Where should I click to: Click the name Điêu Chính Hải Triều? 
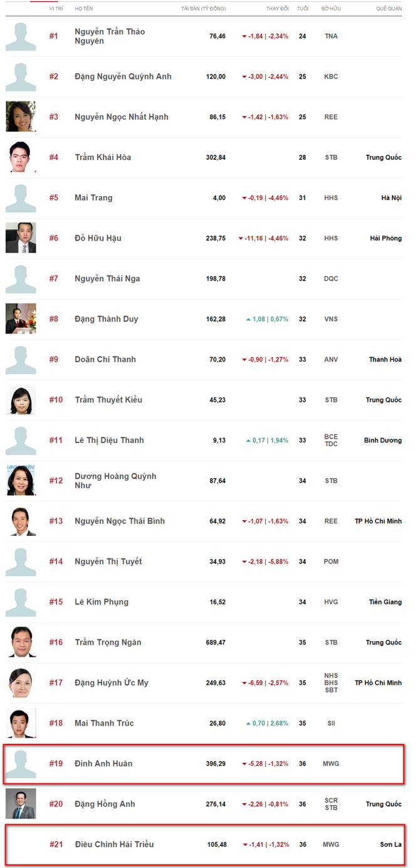click(x=114, y=845)
